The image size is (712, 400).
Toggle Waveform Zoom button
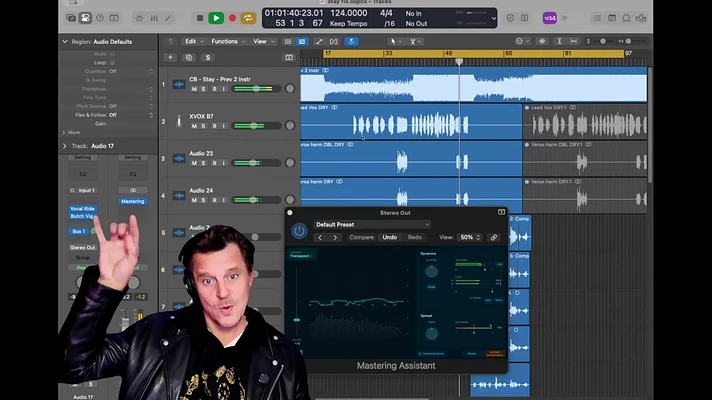pyautogui.click(x=542, y=41)
